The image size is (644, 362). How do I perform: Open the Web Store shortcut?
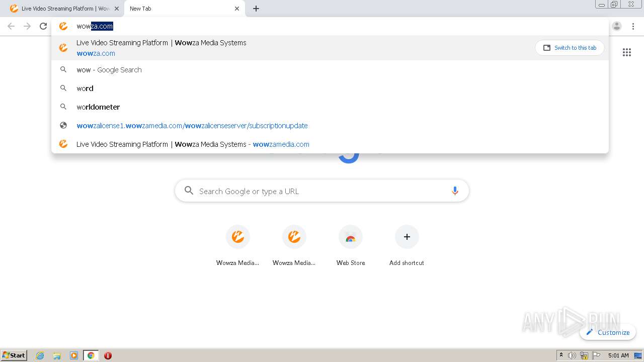[x=351, y=246]
